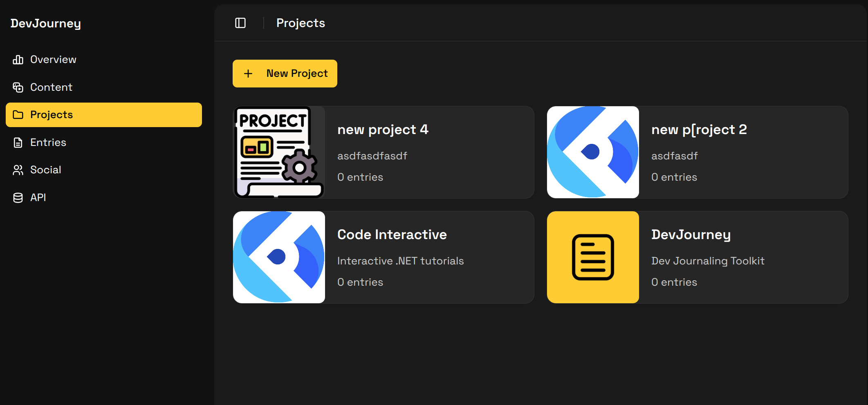Click 'Dev Journaling Toolkit' description
Image resolution: width=868 pixels, height=405 pixels.
[x=708, y=261]
